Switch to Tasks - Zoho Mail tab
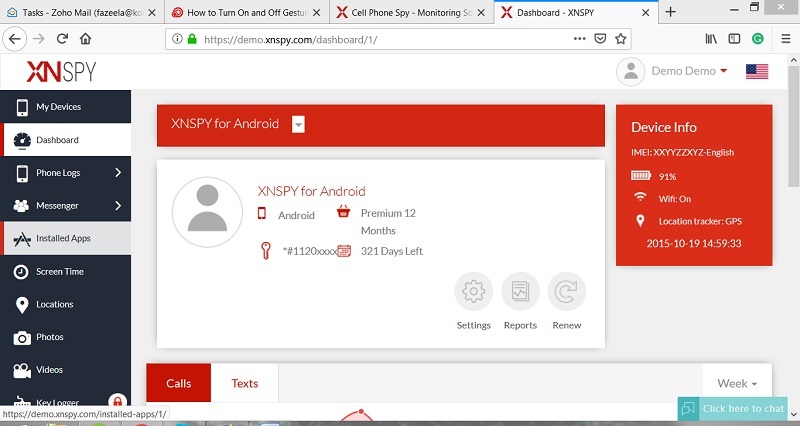Image resolution: width=800 pixels, height=426 pixels. point(82,12)
